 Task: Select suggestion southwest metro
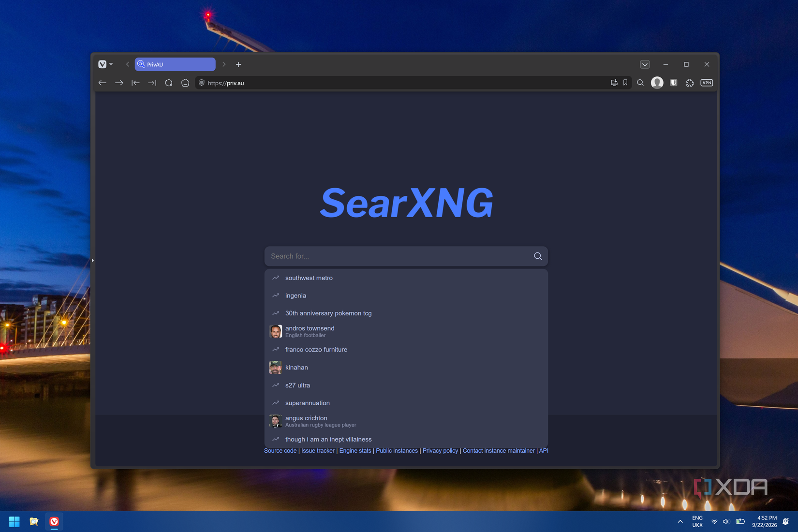coord(406,278)
